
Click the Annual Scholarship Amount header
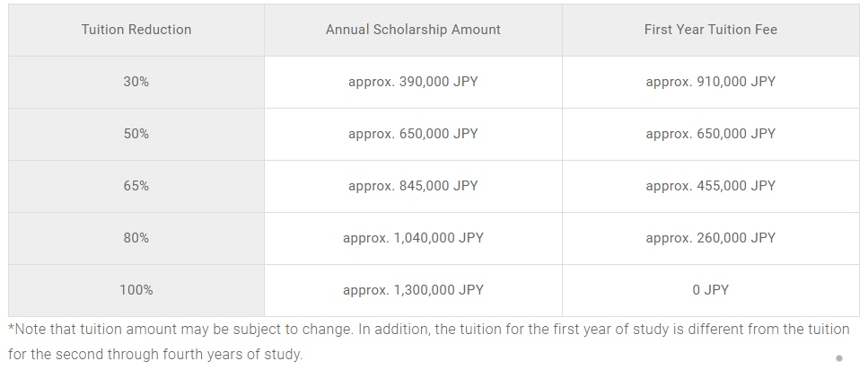[x=413, y=30]
